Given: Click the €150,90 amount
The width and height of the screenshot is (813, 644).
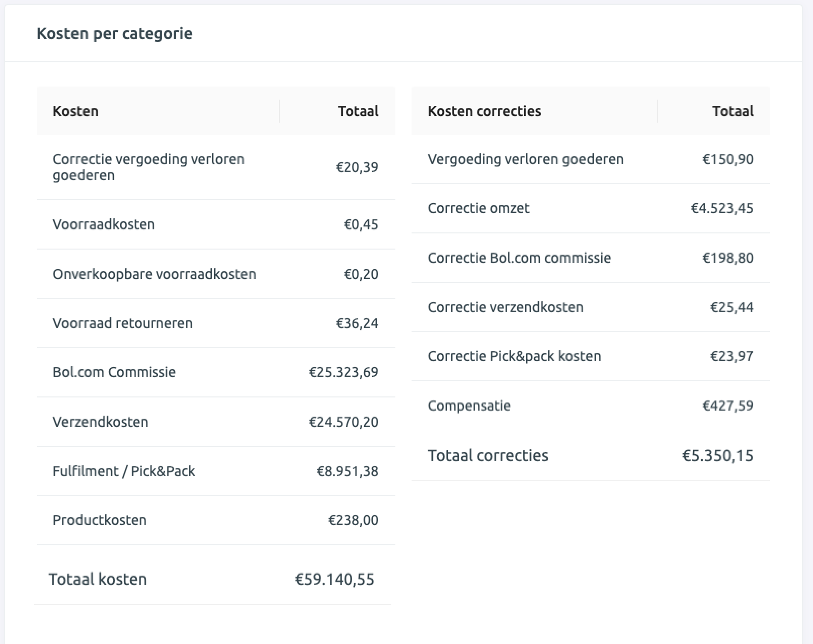Looking at the screenshot, I should [728, 159].
